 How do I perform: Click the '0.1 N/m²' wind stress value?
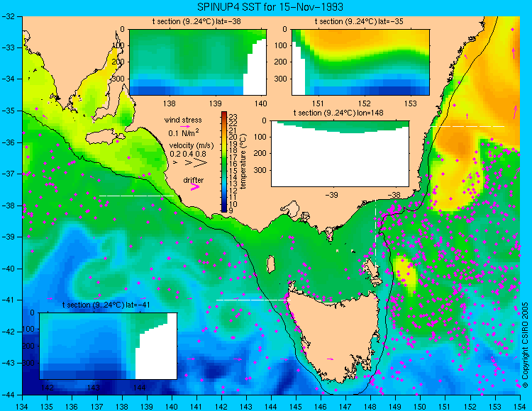(184, 133)
